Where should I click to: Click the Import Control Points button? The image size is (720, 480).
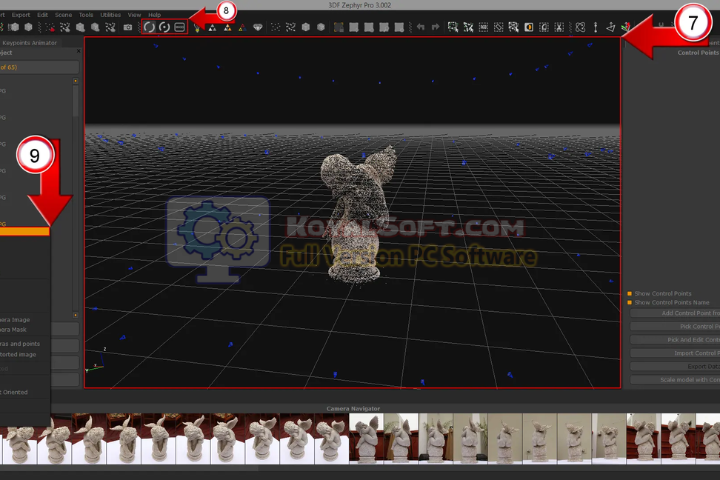[675, 353]
